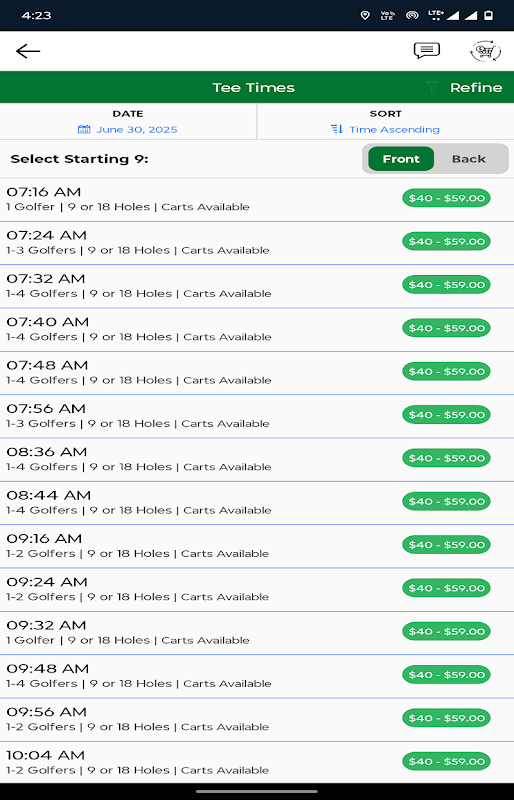Image resolution: width=514 pixels, height=800 pixels.
Task: Click the Tee Times header title
Action: tap(254, 87)
